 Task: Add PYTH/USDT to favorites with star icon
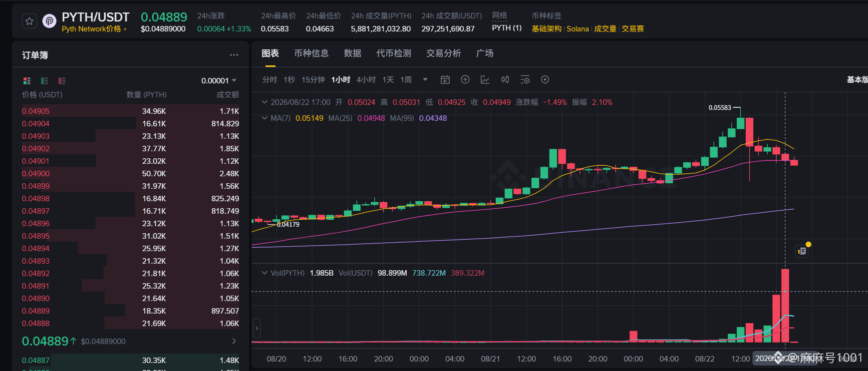pos(29,21)
